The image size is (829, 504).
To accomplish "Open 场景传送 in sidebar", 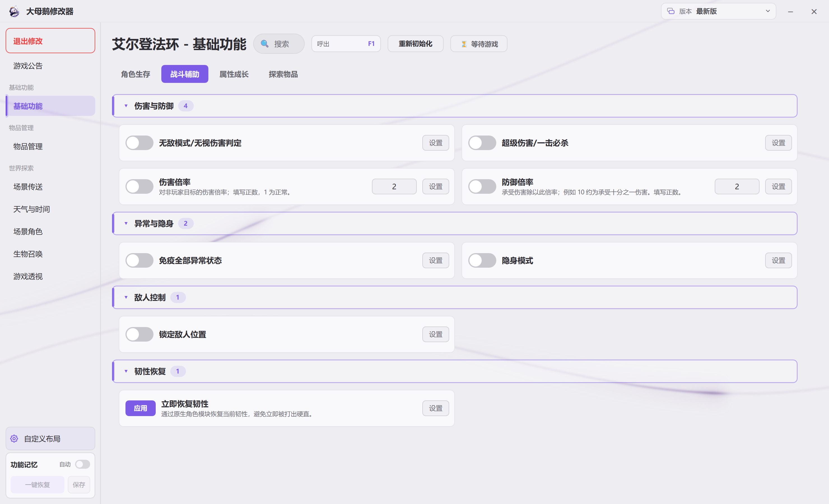I will [x=50, y=187].
